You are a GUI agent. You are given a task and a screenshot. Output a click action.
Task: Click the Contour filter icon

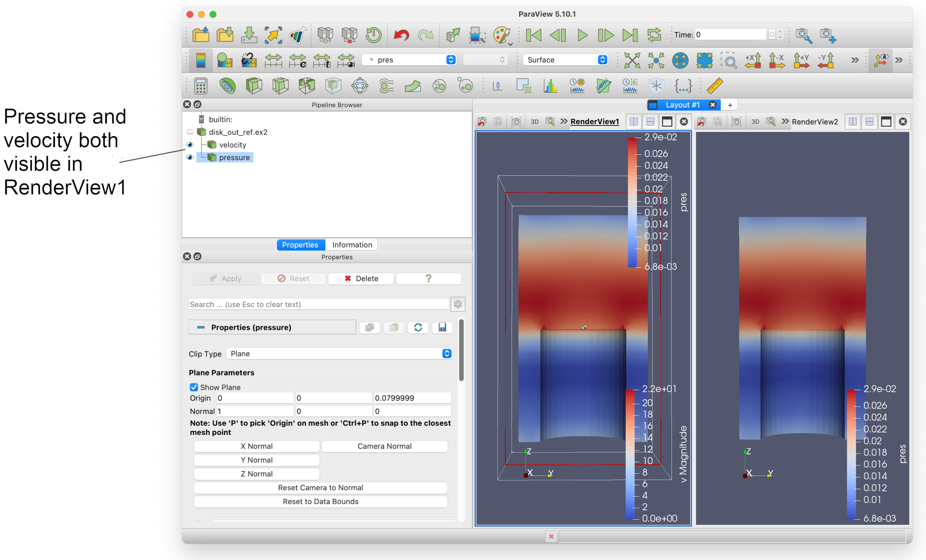click(x=227, y=86)
